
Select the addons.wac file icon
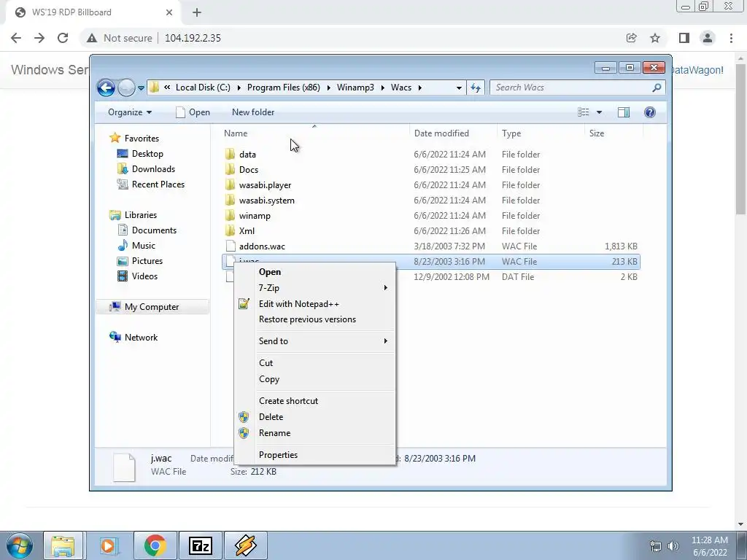point(231,246)
